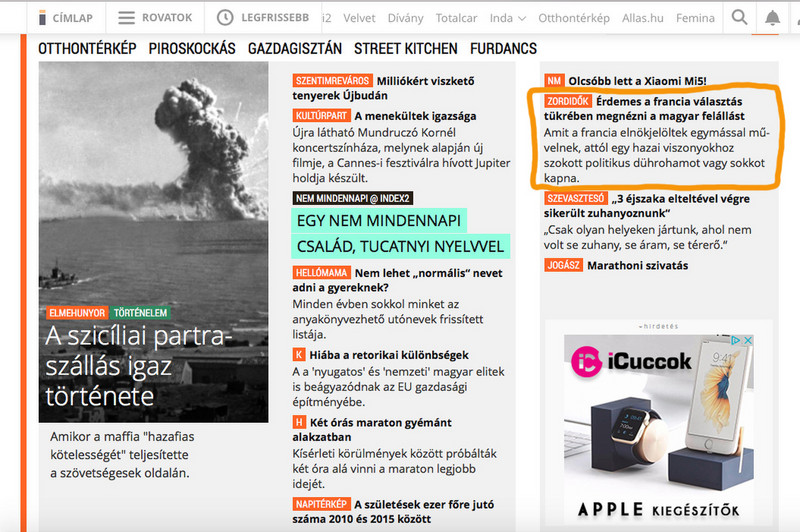Click the K tag icon
800x532 pixels.
coord(298,354)
